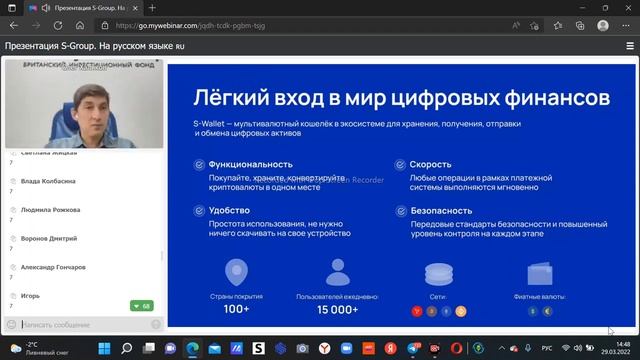The image size is (640, 360).
Task: Send the chat message
Action: point(156,324)
